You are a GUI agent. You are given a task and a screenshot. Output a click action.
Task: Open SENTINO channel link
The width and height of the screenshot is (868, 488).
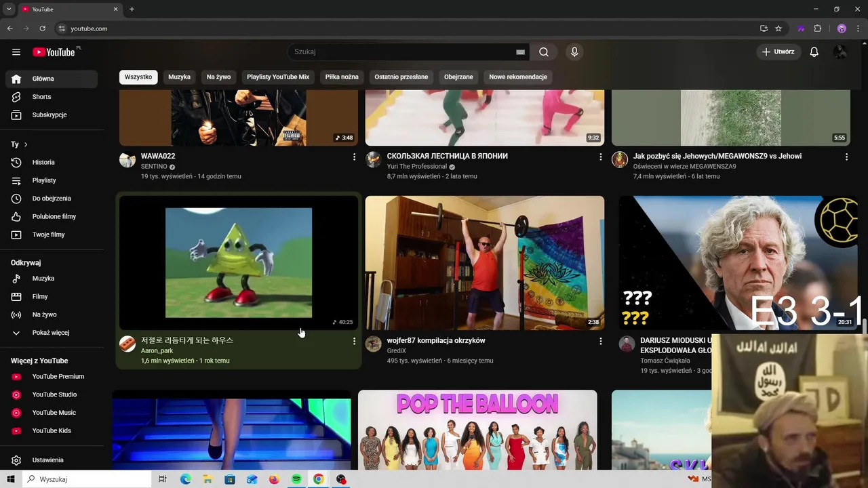(x=154, y=167)
